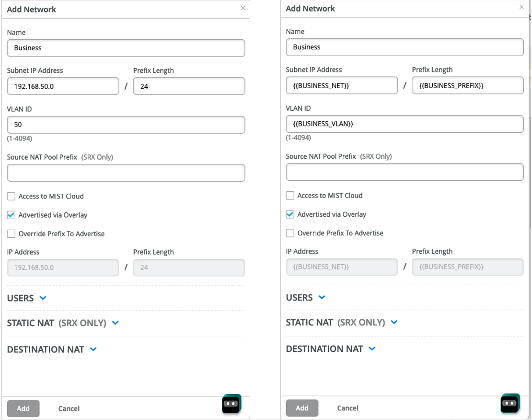The height and width of the screenshot is (420, 532).
Task: Close the left Add Network dialog
Action: [x=243, y=8]
